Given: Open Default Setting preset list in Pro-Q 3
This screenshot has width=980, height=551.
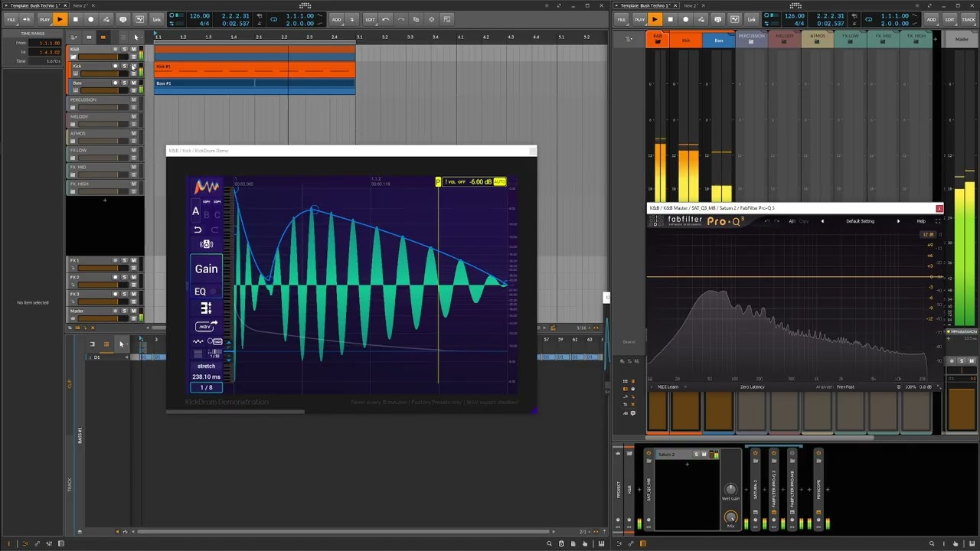Looking at the screenshot, I should pyautogui.click(x=860, y=221).
